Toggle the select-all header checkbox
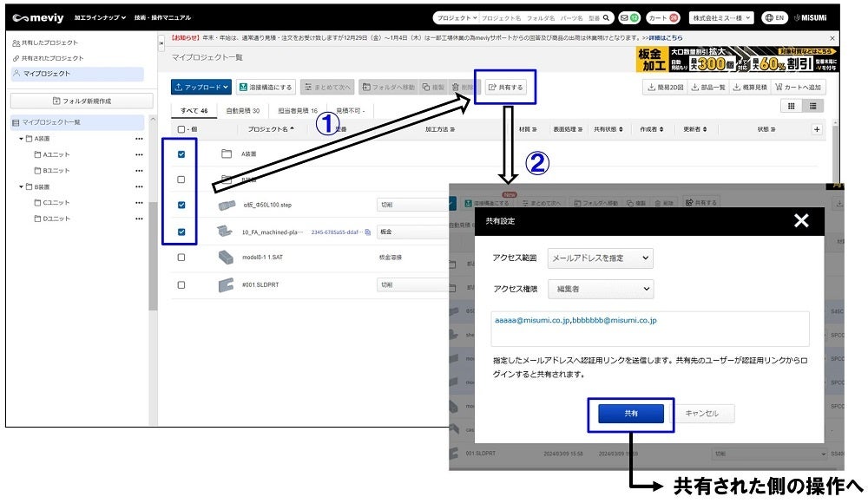This screenshot has width=868, height=503. (181, 129)
